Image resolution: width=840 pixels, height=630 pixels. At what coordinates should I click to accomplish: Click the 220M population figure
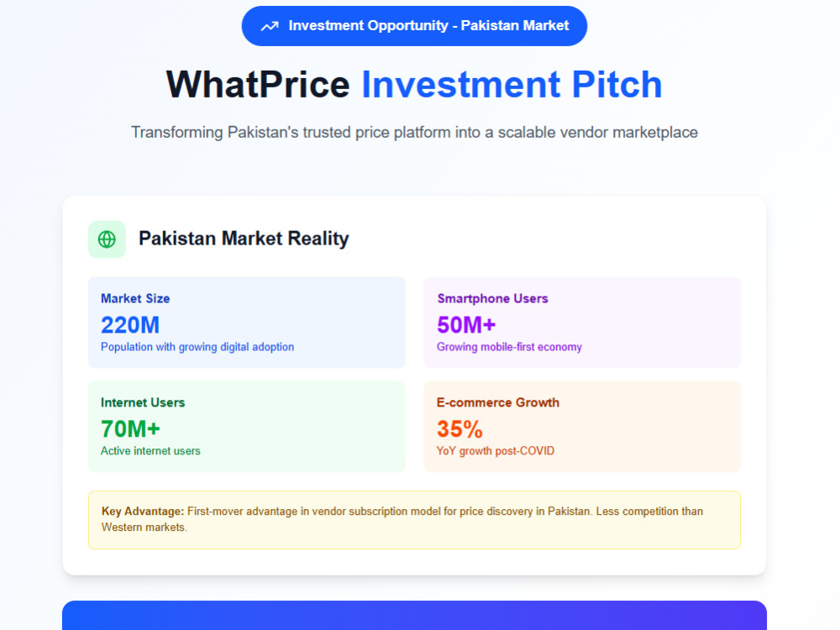130,324
